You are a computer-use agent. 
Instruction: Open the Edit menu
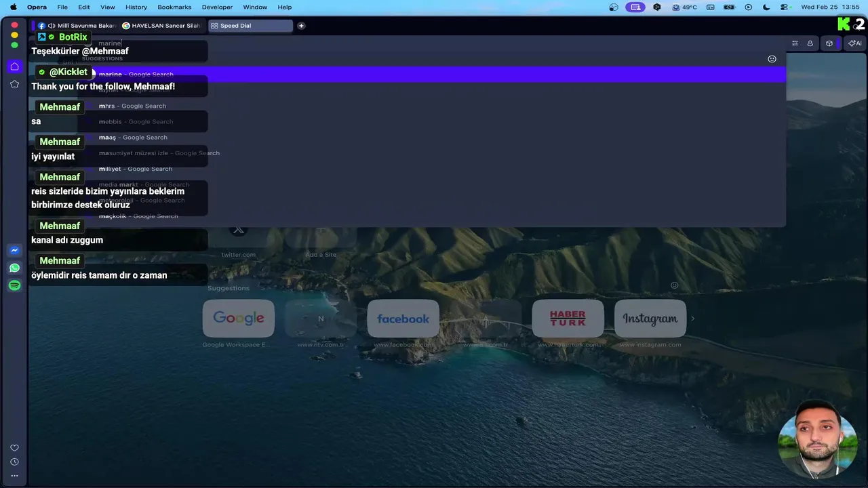tap(84, 7)
